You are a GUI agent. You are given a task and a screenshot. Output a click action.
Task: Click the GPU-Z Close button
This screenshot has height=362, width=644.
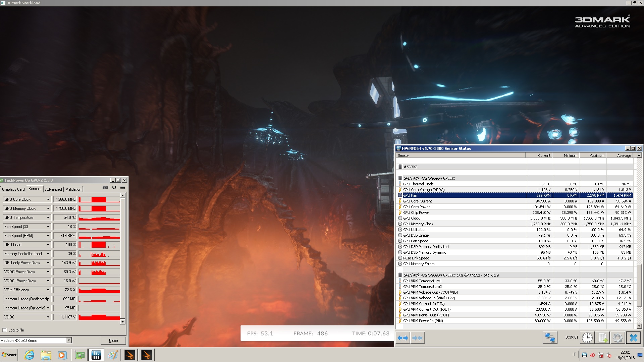coord(113,341)
